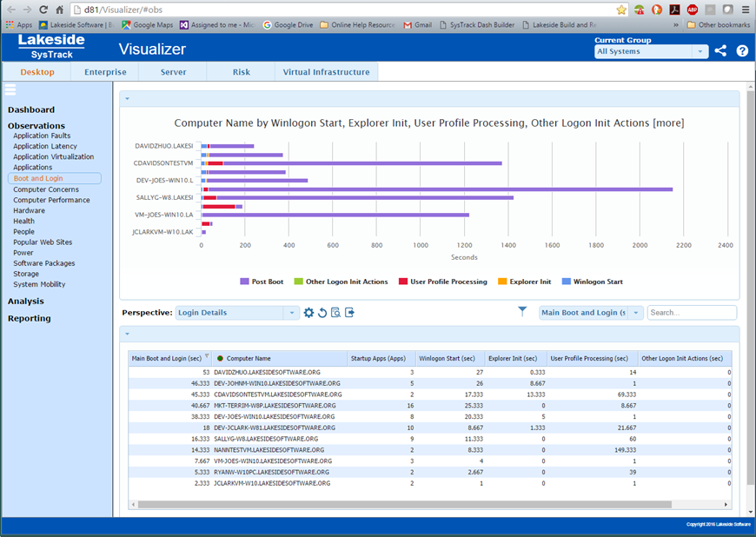Open the perspective settings gear icon
Screen dimensions: 756x537
point(308,313)
